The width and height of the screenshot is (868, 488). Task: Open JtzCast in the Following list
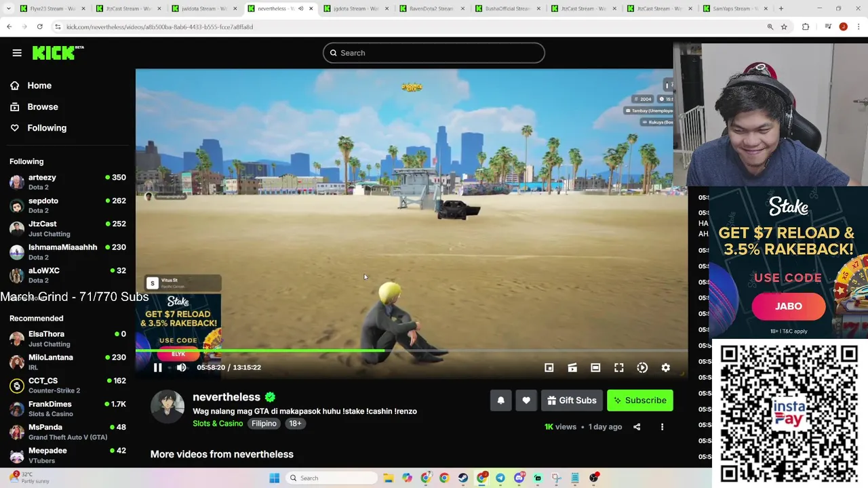click(68, 228)
